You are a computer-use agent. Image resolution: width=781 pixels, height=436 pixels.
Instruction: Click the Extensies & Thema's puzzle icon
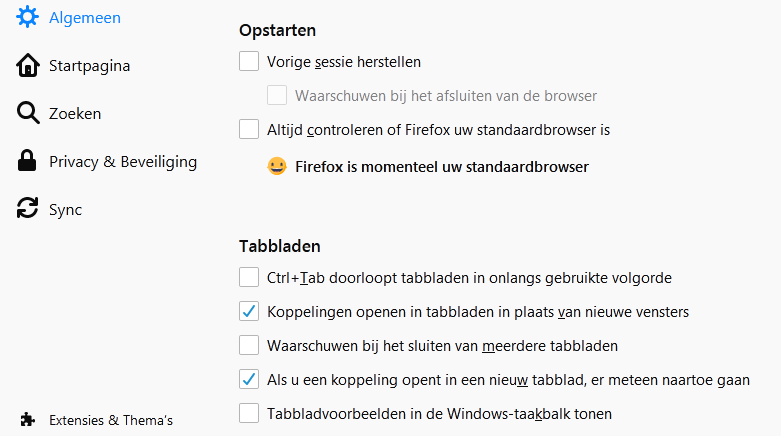[x=28, y=420]
